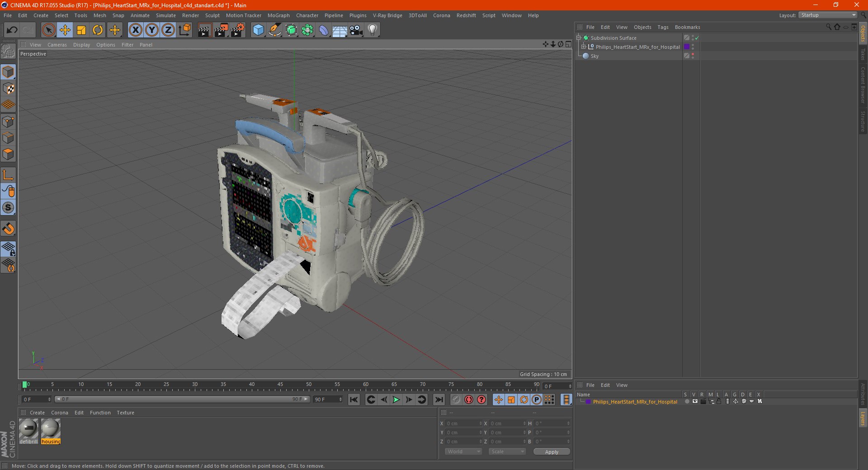Click the Undo arrow icon
This screenshot has height=470, width=868.
12,30
